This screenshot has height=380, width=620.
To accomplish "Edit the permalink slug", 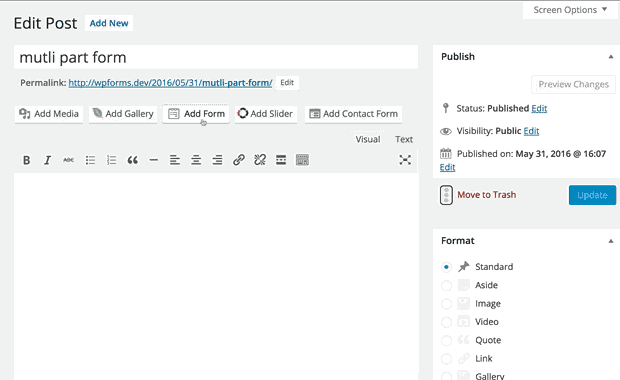I will pyautogui.click(x=287, y=83).
